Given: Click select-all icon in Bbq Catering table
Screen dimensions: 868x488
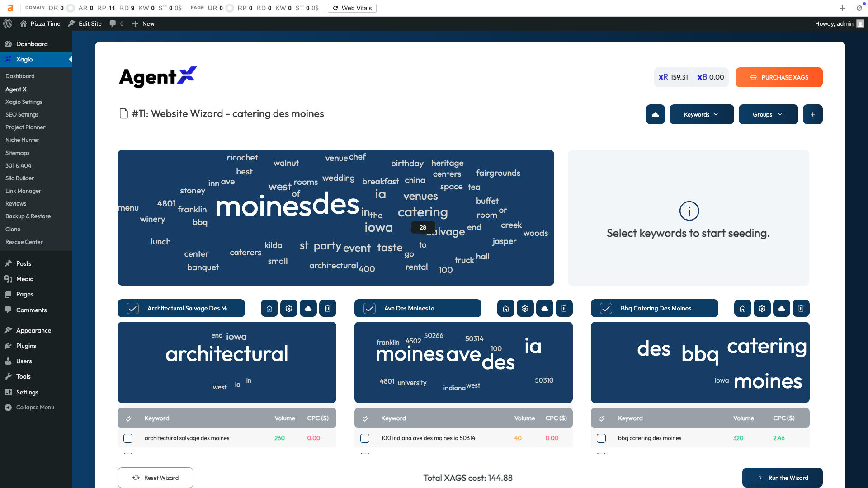Looking at the screenshot, I should coord(602,418).
